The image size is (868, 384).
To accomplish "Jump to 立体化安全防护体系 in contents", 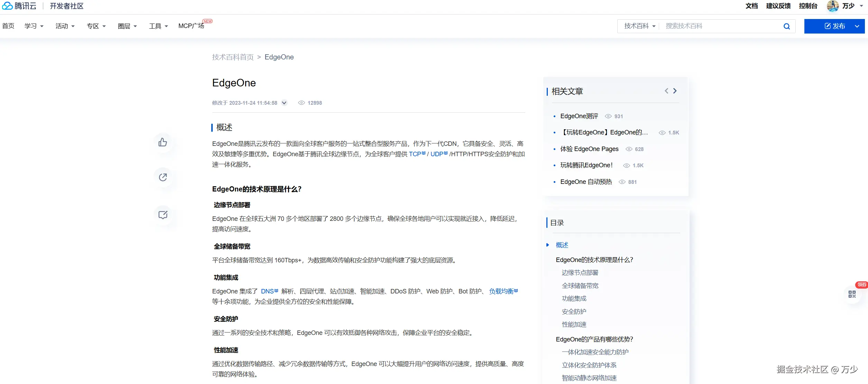I will (x=589, y=365).
